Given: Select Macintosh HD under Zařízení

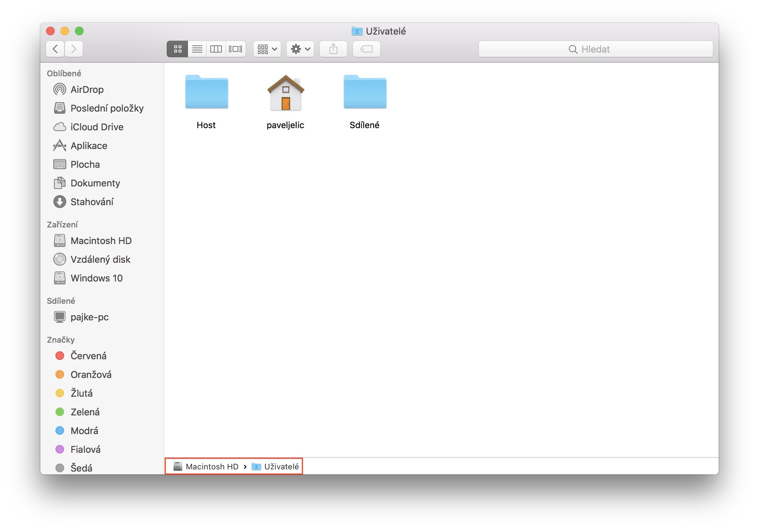Looking at the screenshot, I should (x=101, y=241).
